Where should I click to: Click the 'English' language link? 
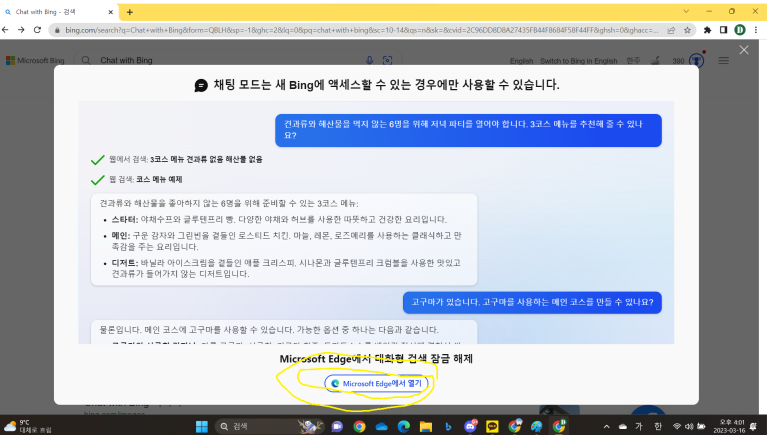pos(521,61)
